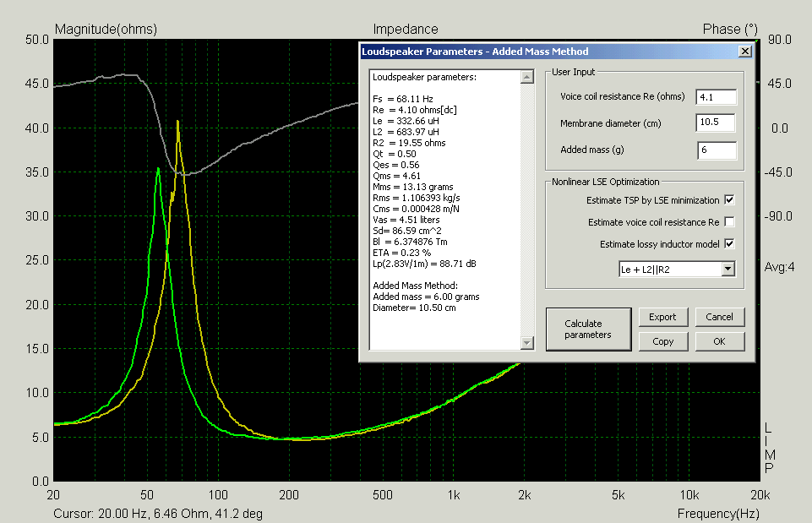Click the Avg:4 label beside graph
This screenshot has height=523, width=812.
pos(779,267)
